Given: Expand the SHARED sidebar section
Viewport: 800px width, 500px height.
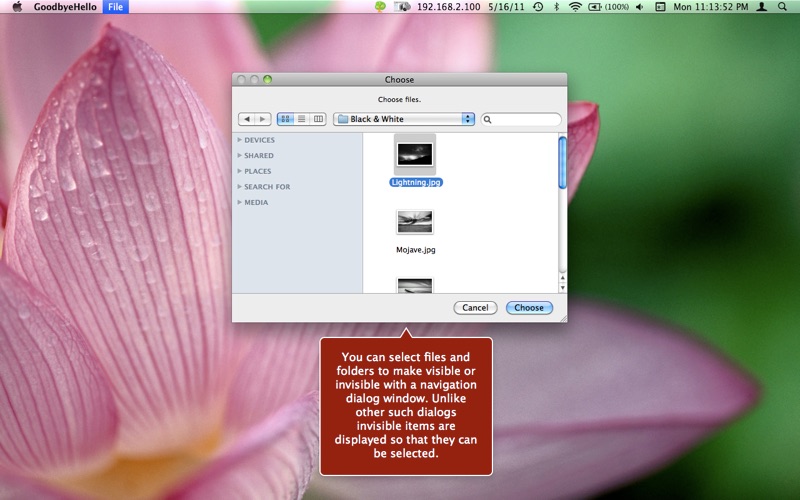Looking at the screenshot, I should [239, 155].
